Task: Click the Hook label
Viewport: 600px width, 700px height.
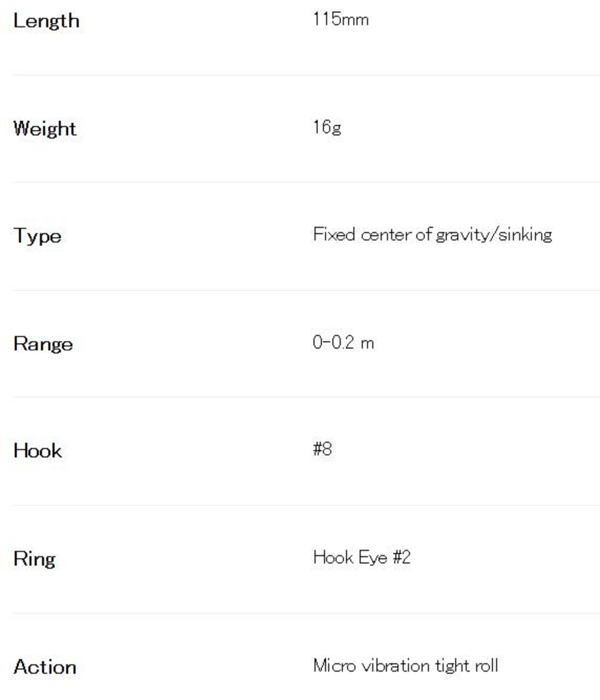Action: coord(37,450)
